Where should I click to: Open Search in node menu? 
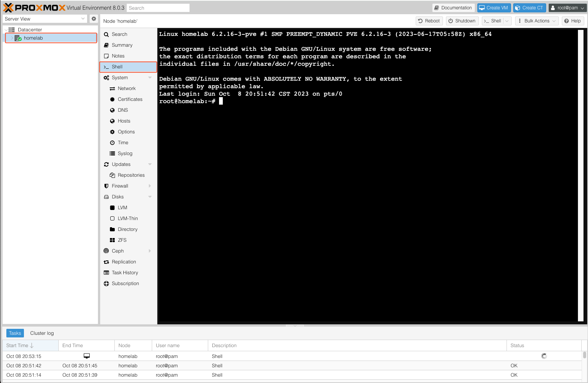click(x=128, y=34)
